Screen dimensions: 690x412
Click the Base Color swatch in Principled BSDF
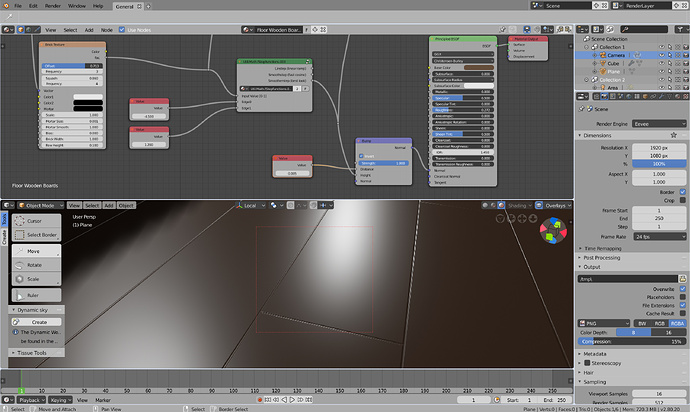click(478, 68)
